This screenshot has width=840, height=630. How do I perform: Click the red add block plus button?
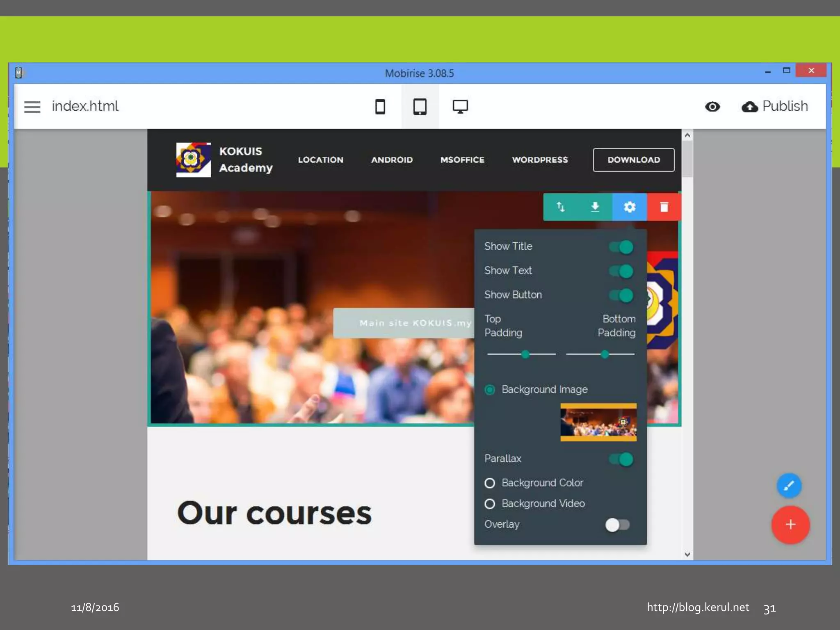pos(790,525)
